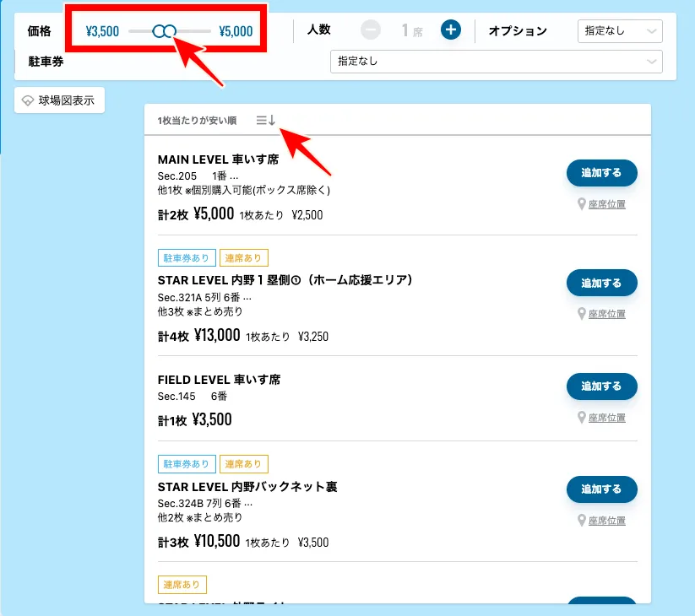The width and height of the screenshot is (695, 616).
Task: Open the オプション dropdown
Action: 620,31
